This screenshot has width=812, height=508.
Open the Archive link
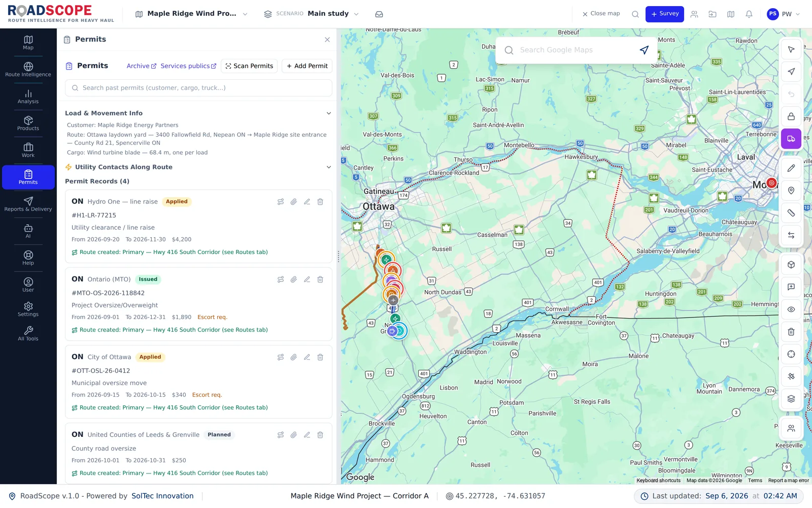(x=142, y=66)
